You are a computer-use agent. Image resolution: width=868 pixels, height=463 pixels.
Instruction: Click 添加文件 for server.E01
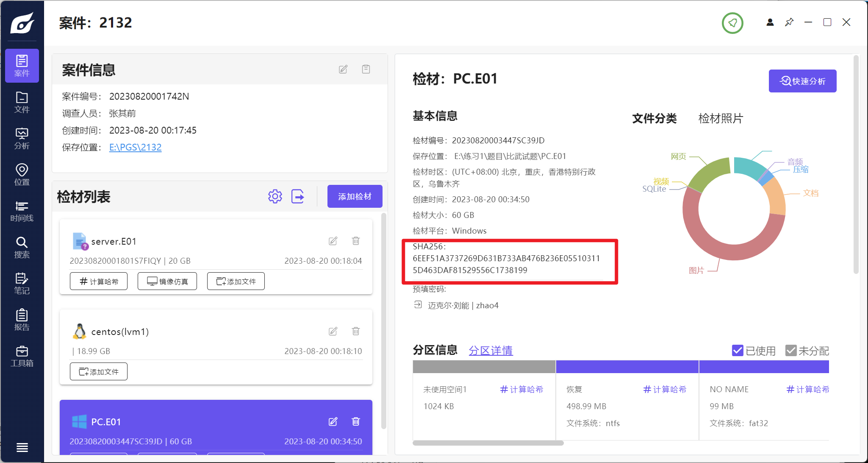236,281
